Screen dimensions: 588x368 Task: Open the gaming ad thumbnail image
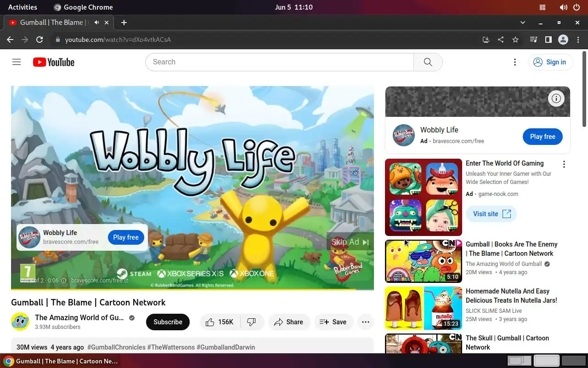coord(424,197)
